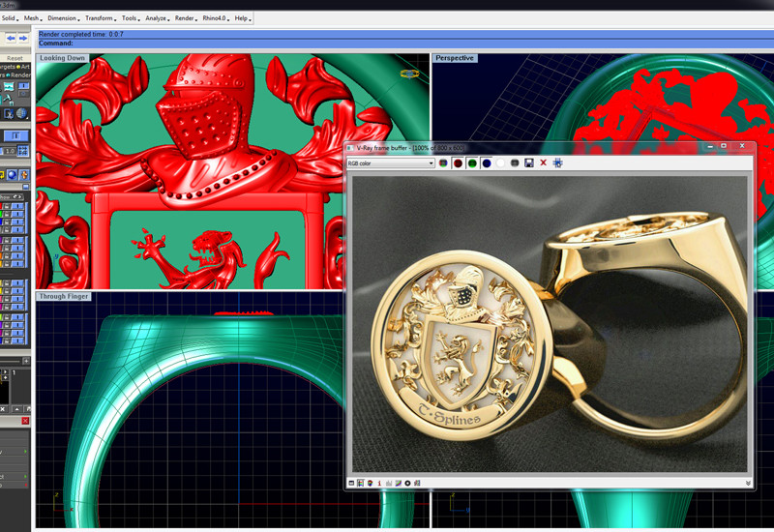774x532 pixels.
Task: Click in the Command input line
Action: (x=387, y=44)
